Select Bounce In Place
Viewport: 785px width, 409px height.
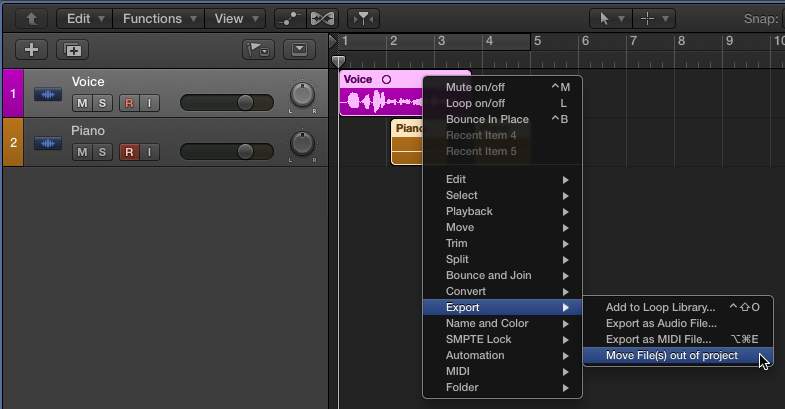coord(502,119)
